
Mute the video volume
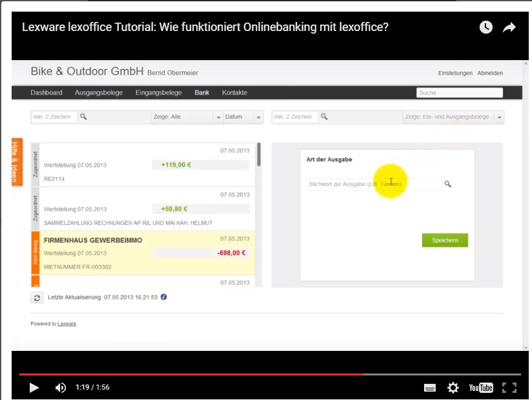tap(61, 387)
